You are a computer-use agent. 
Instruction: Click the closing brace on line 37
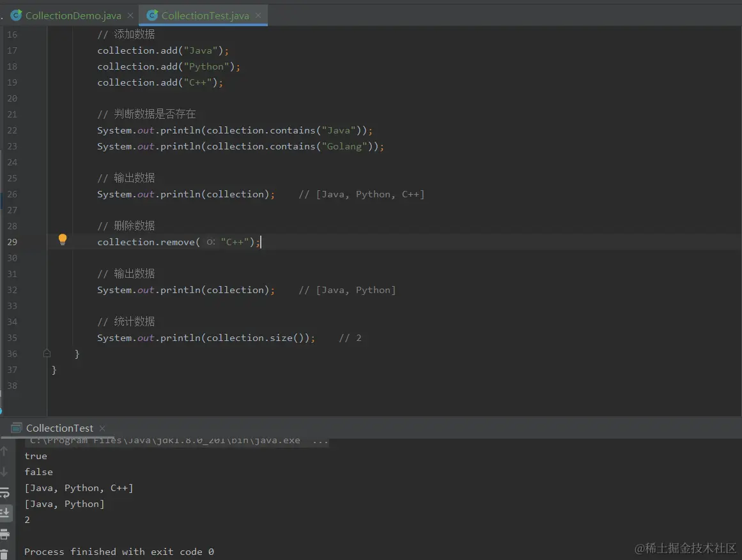(54, 370)
